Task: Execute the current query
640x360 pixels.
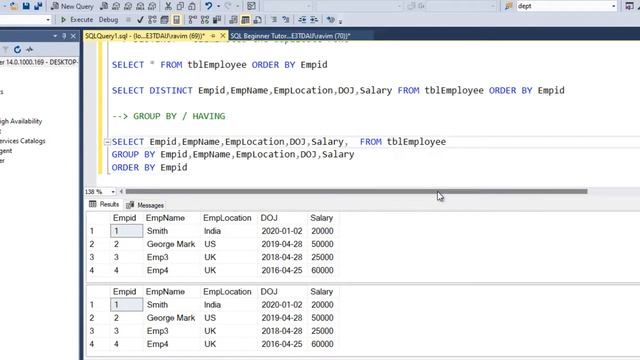Action: (77, 20)
